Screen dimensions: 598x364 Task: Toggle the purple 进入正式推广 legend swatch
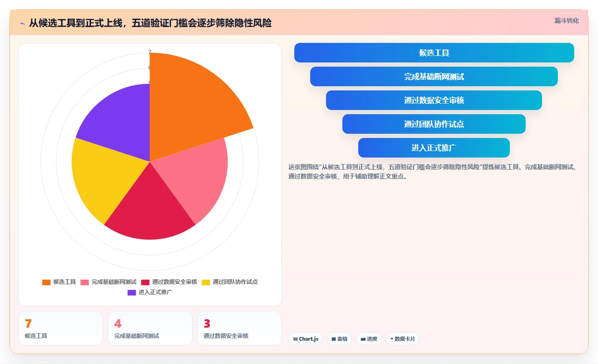[132, 293]
